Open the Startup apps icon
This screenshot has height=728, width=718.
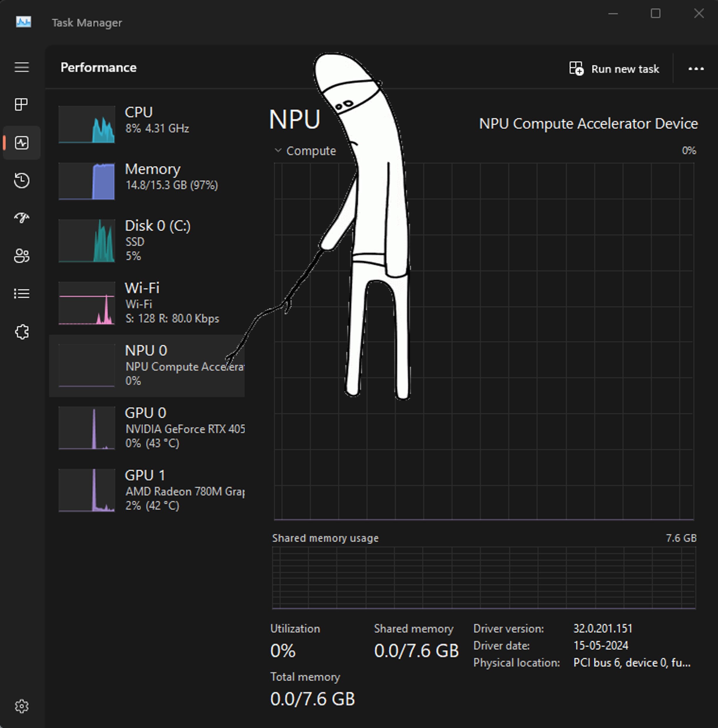click(x=21, y=217)
